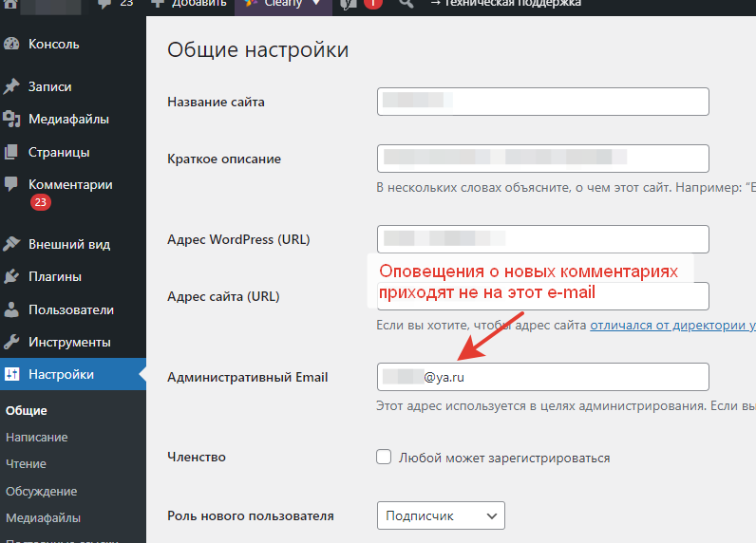Viewport: 756px width, 543px height.
Task: Click hint text starting В нескольких словах объясните
Action: coord(566,187)
